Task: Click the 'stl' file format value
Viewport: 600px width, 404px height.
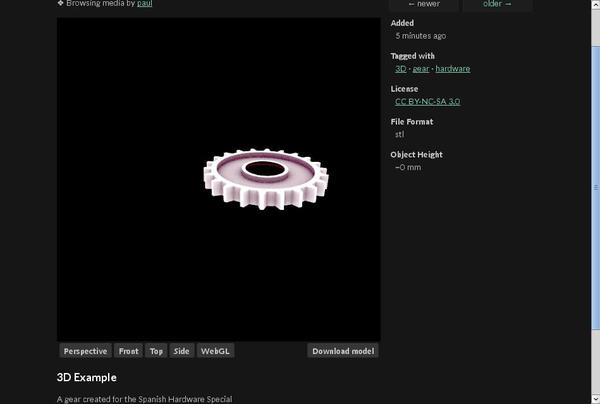Action: (399, 135)
